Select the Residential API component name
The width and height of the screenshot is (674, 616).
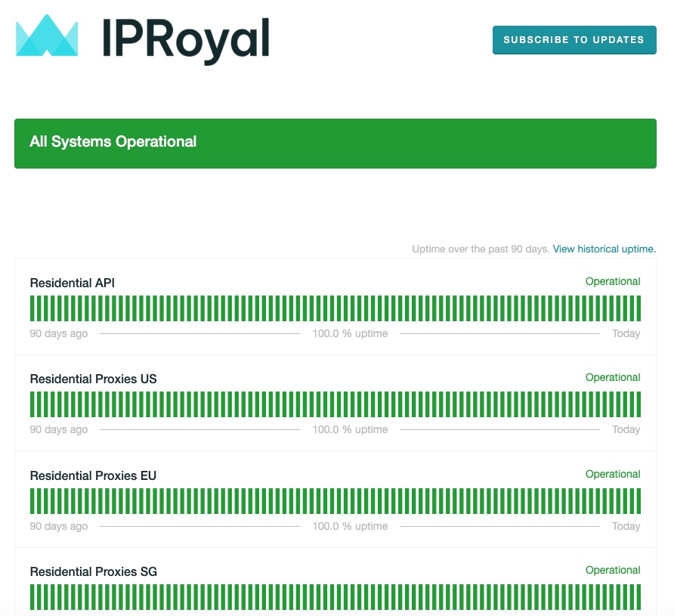pos(73,283)
